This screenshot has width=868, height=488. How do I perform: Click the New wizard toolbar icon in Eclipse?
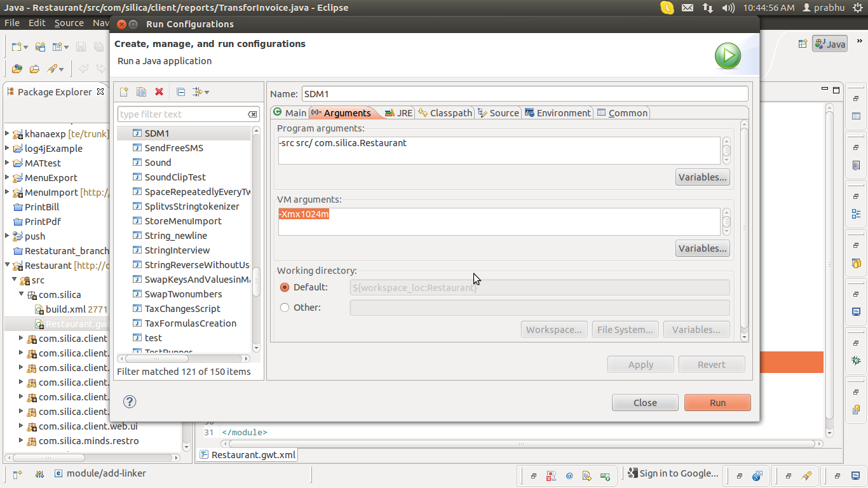click(16, 46)
